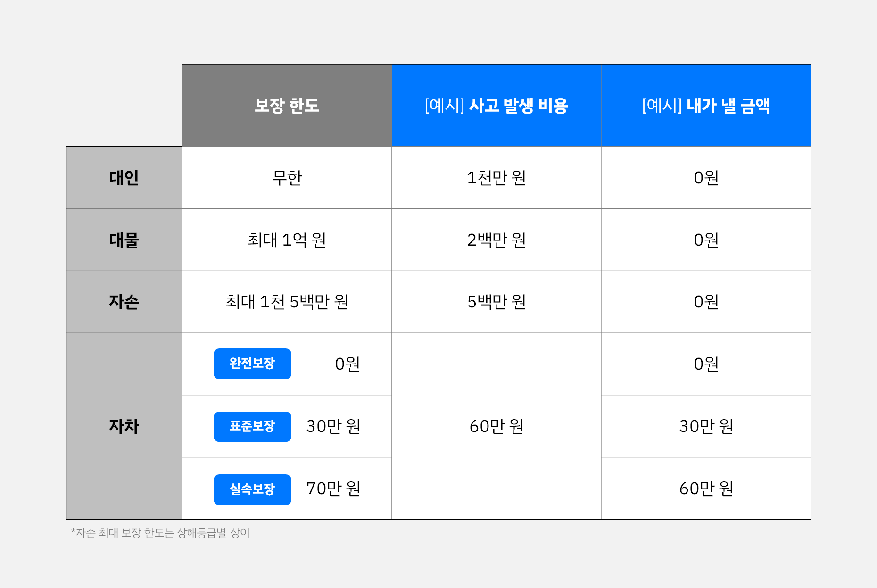Viewport: 877px width, 588px height.
Task: Select the 2백만 원 cell
Action: [x=496, y=240]
